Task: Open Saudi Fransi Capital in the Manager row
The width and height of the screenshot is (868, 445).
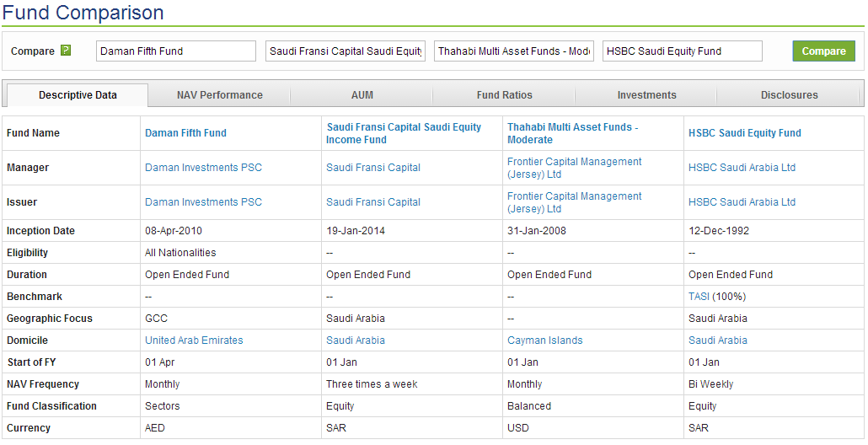Action: (373, 168)
